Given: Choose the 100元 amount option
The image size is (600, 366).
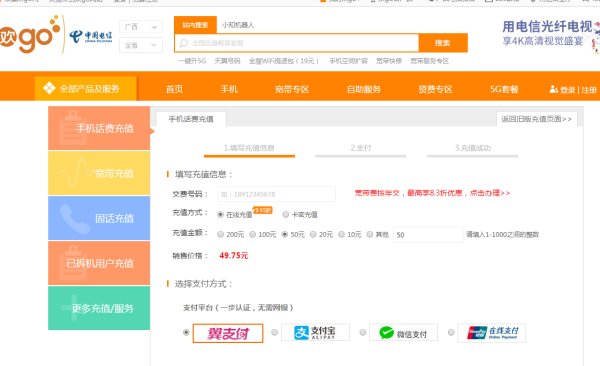Looking at the screenshot, I should (x=253, y=234).
